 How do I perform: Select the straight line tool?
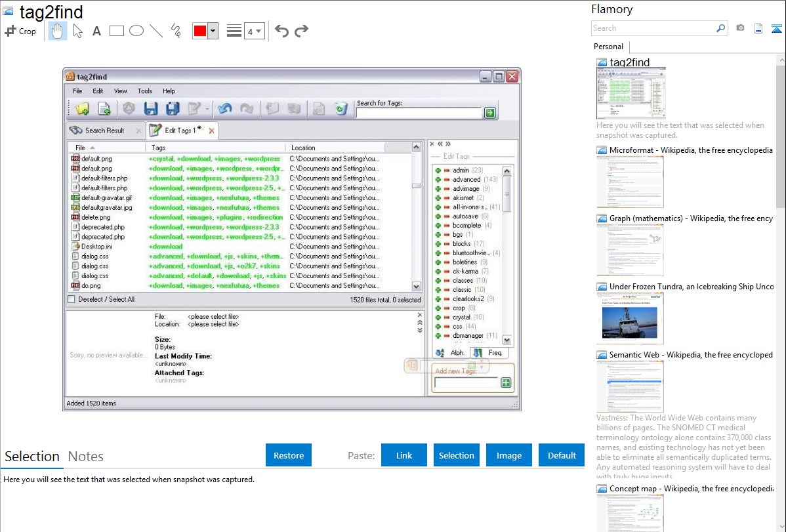pos(156,31)
